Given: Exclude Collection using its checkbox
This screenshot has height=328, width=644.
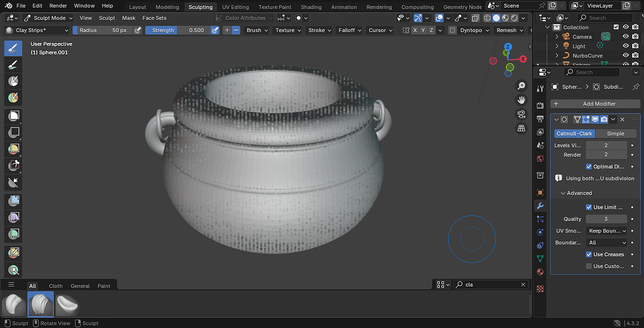Looking at the screenshot, I should click(x=616, y=27).
